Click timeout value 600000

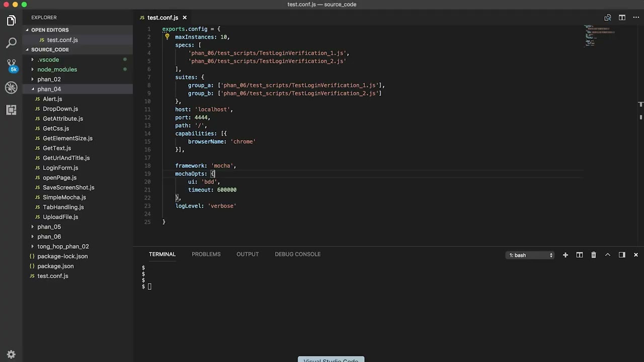227,190
